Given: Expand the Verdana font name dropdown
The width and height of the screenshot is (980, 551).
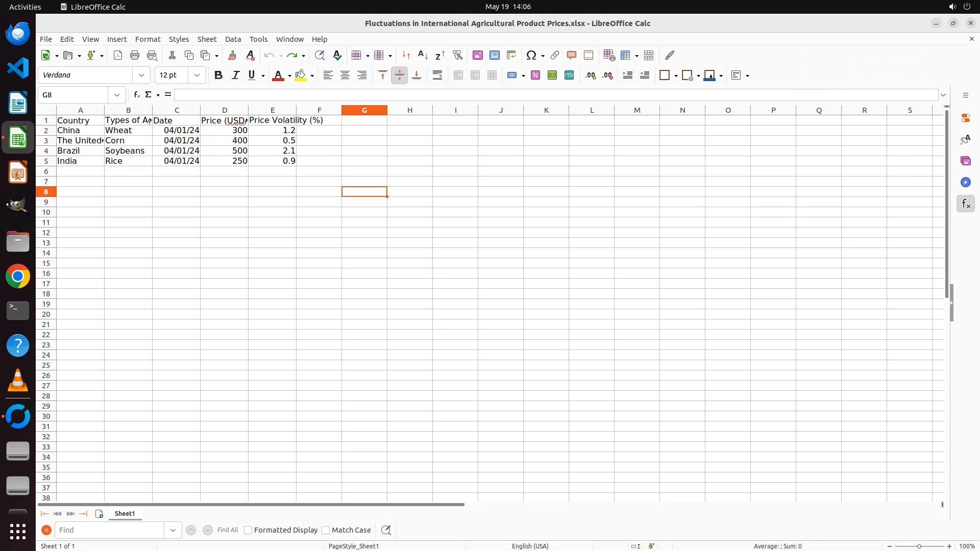Looking at the screenshot, I should tap(141, 76).
